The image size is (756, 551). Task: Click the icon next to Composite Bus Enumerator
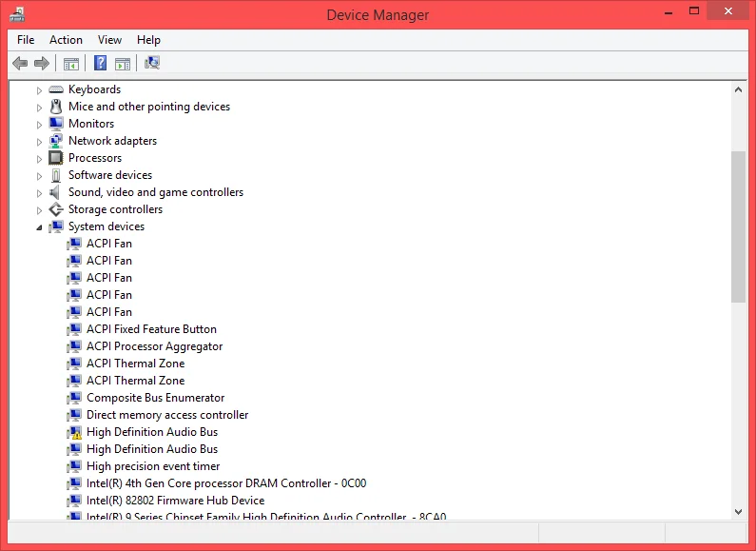74,398
